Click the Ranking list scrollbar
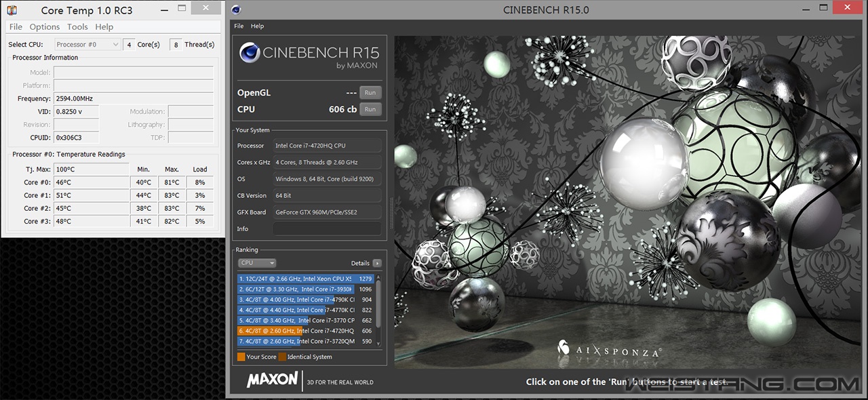This screenshot has height=400, width=868. tap(379, 310)
